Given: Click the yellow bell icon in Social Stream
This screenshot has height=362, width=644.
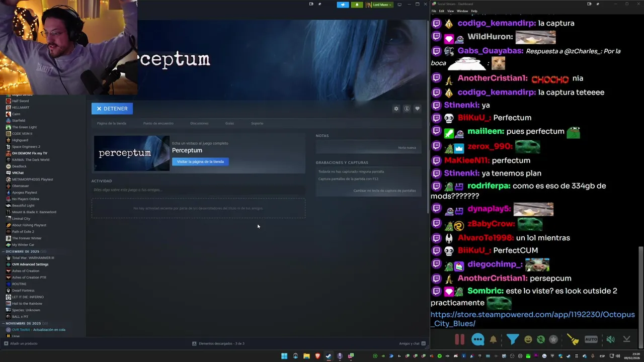Looking at the screenshot, I should click(493, 340).
